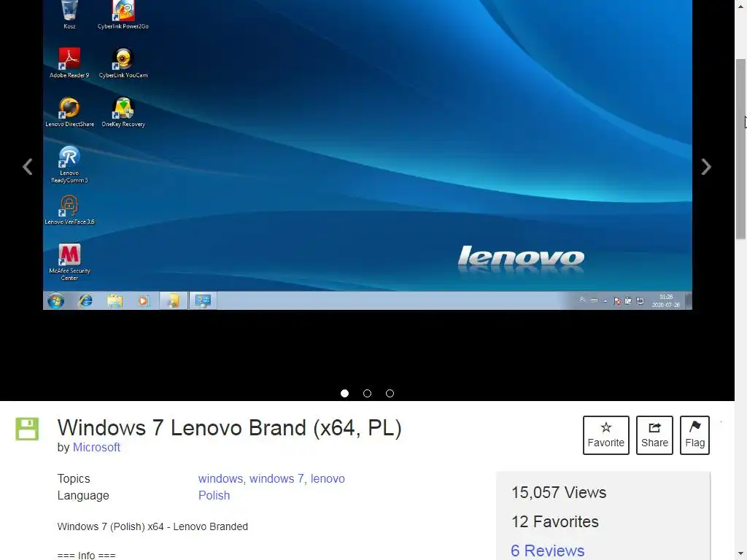The height and width of the screenshot is (560, 747).
Task: Click the green floppy software icon
Action: pyautogui.click(x=27, y=429)
